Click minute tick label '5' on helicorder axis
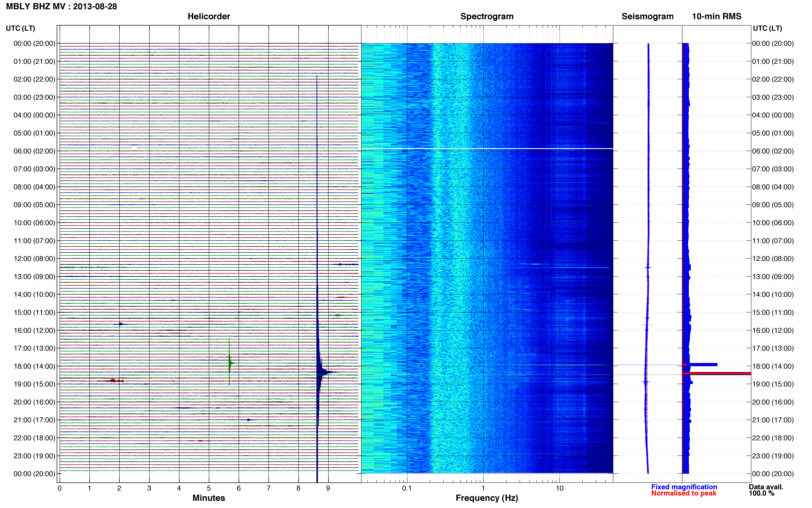Screen dimensions: 812x508 (209, 488)
